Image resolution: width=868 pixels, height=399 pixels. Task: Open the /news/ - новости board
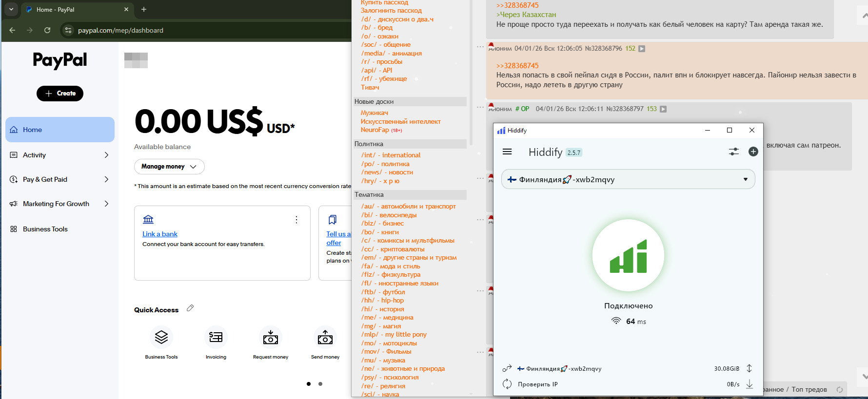pyautogui.click(x=387, y=172)
